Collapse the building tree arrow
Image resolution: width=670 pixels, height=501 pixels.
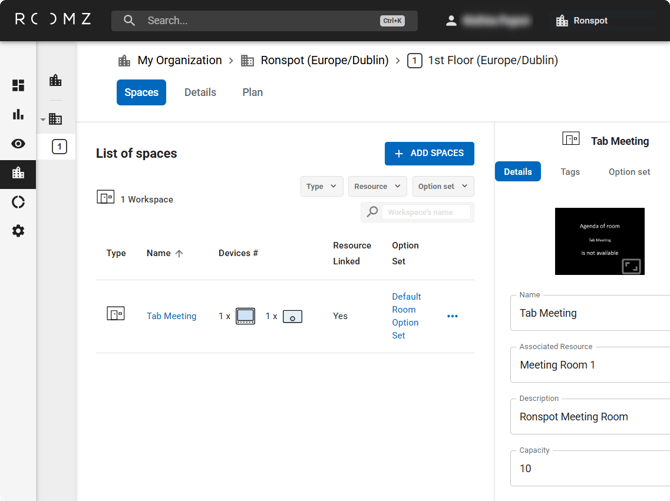[x=43, y=120]
